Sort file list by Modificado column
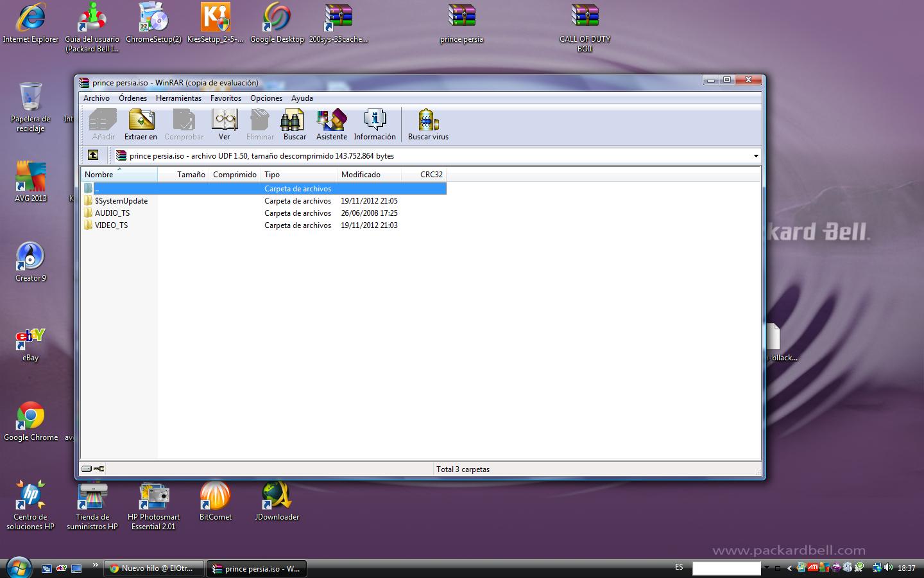The image size is (924, 578). click(369, 175)
